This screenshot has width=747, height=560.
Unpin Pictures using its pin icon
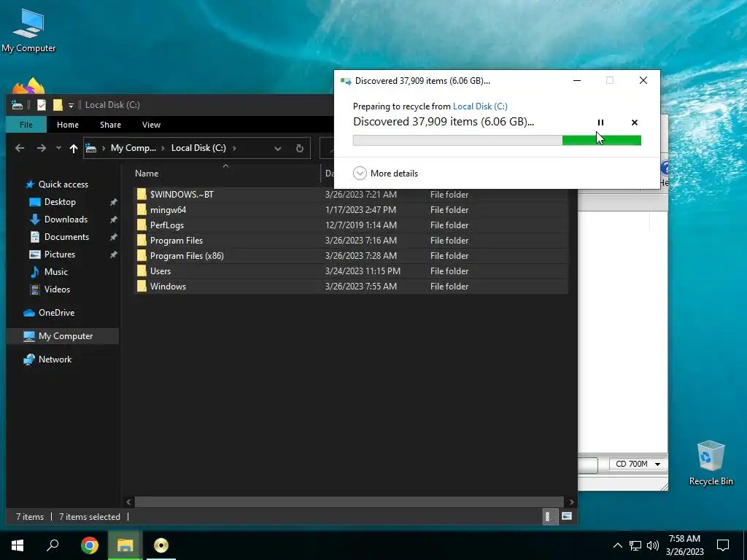click(113, 254)
